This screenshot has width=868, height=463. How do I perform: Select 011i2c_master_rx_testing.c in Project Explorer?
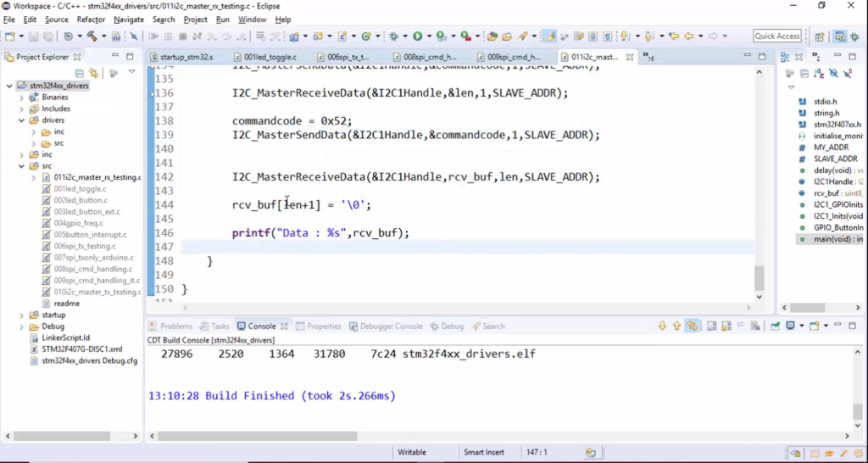[x=92, y=177]
